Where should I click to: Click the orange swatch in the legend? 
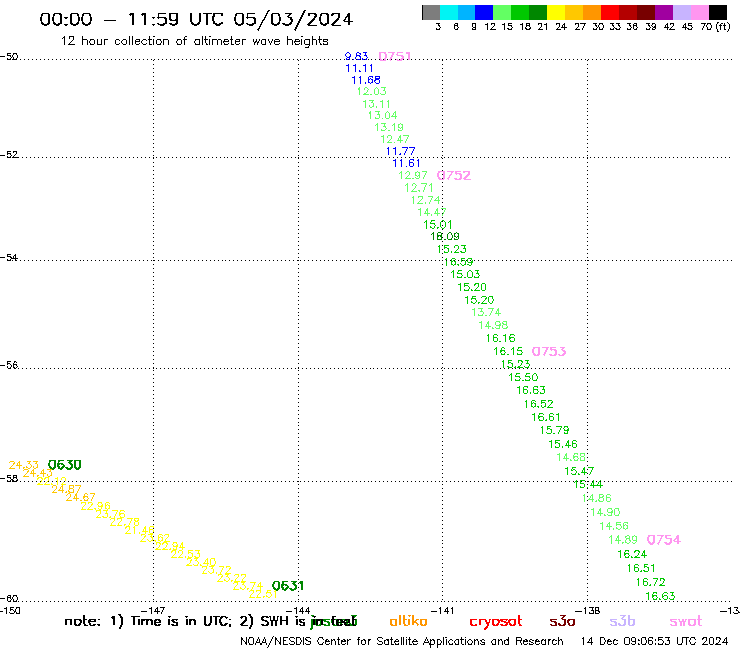592,12
